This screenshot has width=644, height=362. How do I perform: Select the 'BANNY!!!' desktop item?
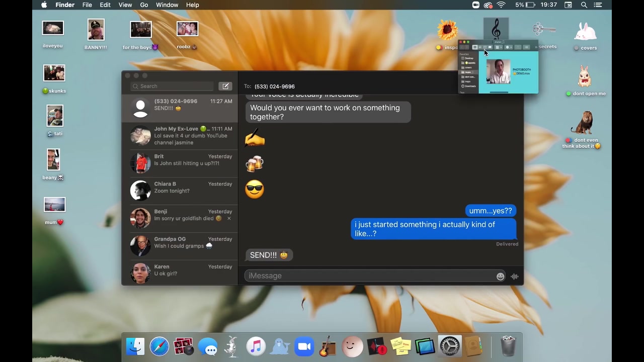click(96, 34)
